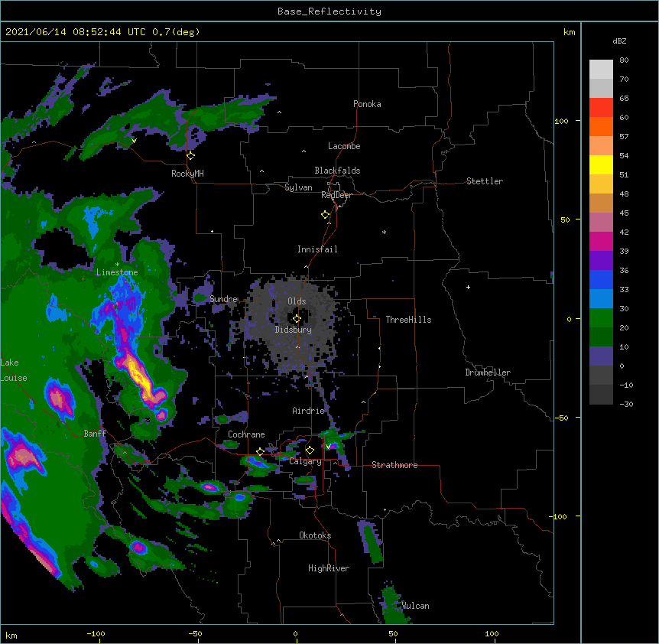
Task: Click the 0 km label on bottom axis
Action: point(295,633)
